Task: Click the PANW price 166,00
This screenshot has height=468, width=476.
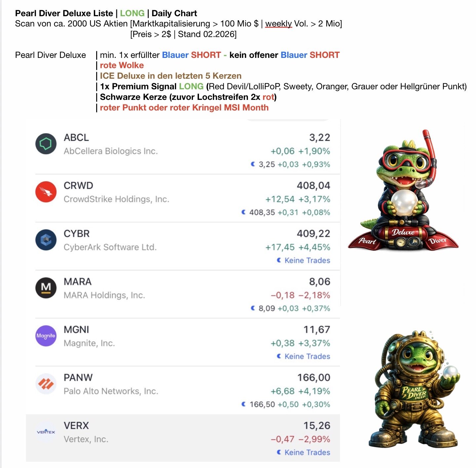Action: point(314,377)
